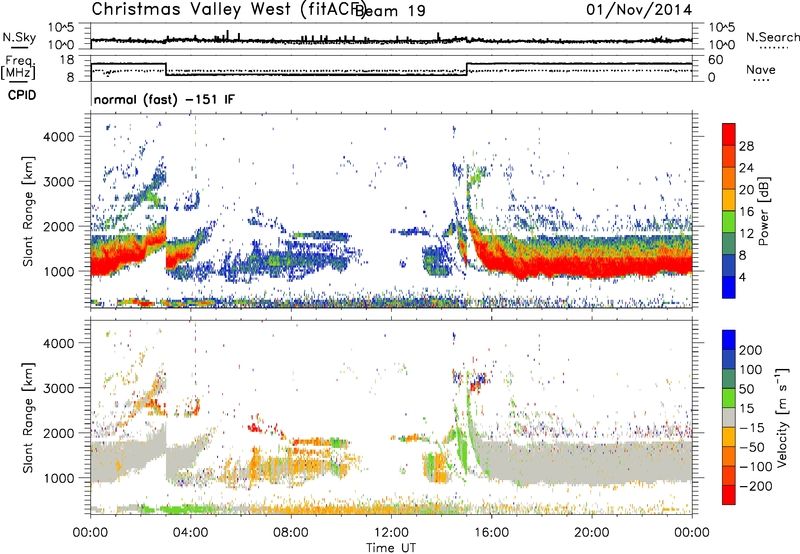The image size is (800, 554).
Task: Click the 'Beam 19' label
Action: tap(390, 10)
